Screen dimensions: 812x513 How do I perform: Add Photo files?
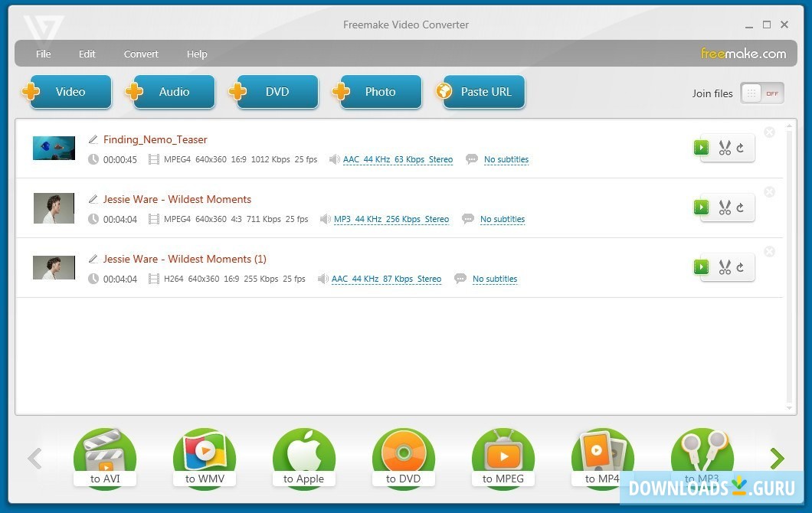tap(381, 92)
